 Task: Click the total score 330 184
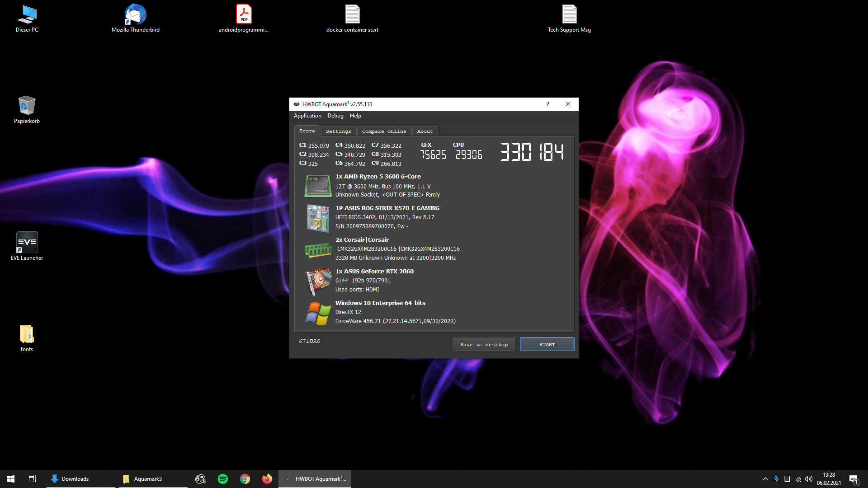click(532, 152)
